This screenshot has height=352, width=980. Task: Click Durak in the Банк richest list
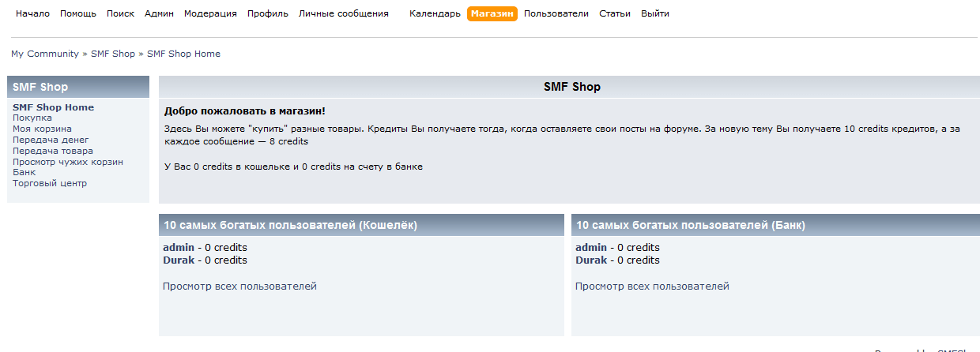(x=591, y=260)
